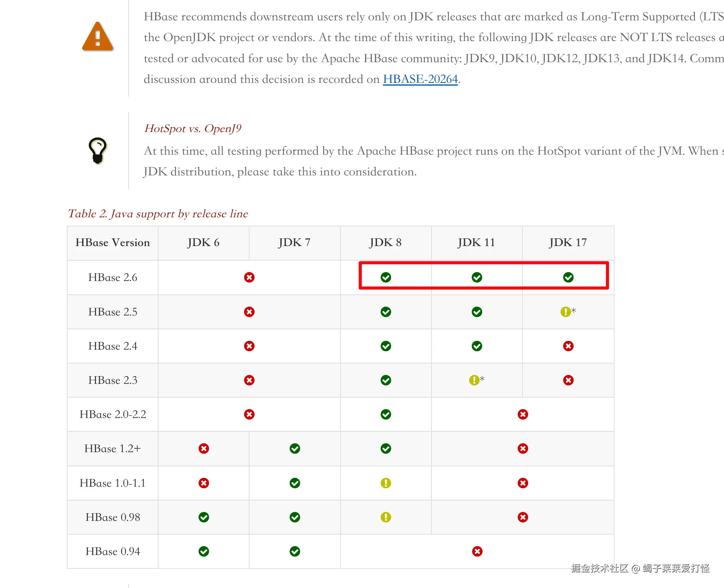Click the 'JDK 11' column header

coord(476,243)
